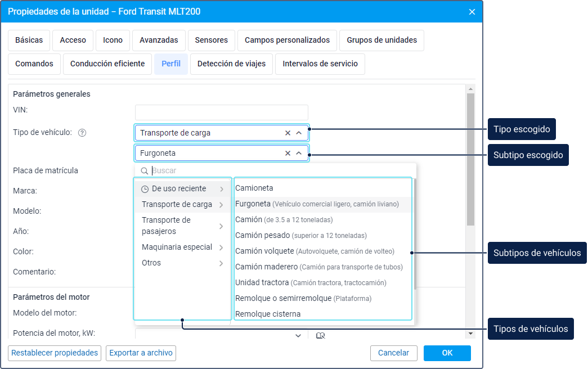Click the Restablecer propiedades button
The image size is (588, 369).
[x=55, y=353]
